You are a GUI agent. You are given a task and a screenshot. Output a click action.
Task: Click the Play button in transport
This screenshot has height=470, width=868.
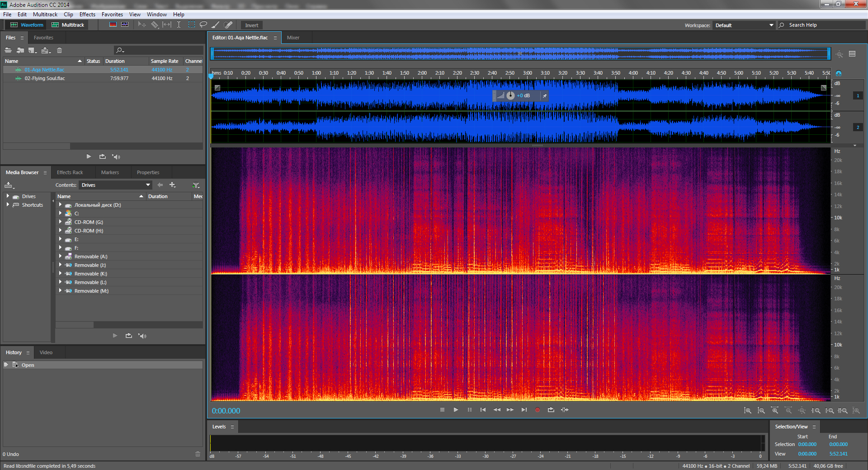pyautogui.click(x=456, y=410)
